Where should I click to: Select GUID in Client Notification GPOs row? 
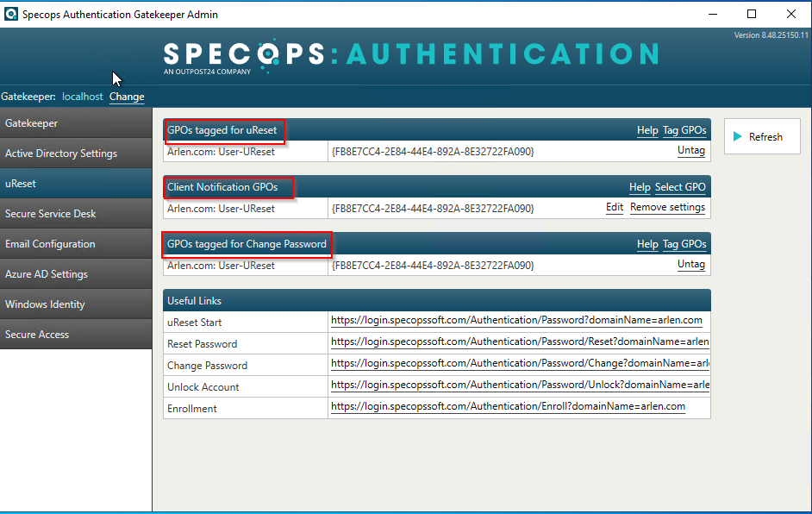click(433, 209)
